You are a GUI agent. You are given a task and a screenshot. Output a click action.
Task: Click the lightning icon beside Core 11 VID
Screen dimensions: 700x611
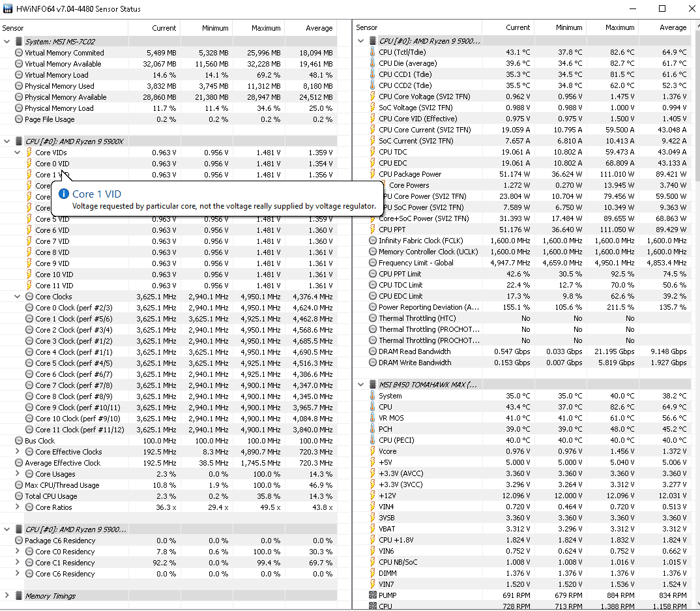click(x=29, y=286)
